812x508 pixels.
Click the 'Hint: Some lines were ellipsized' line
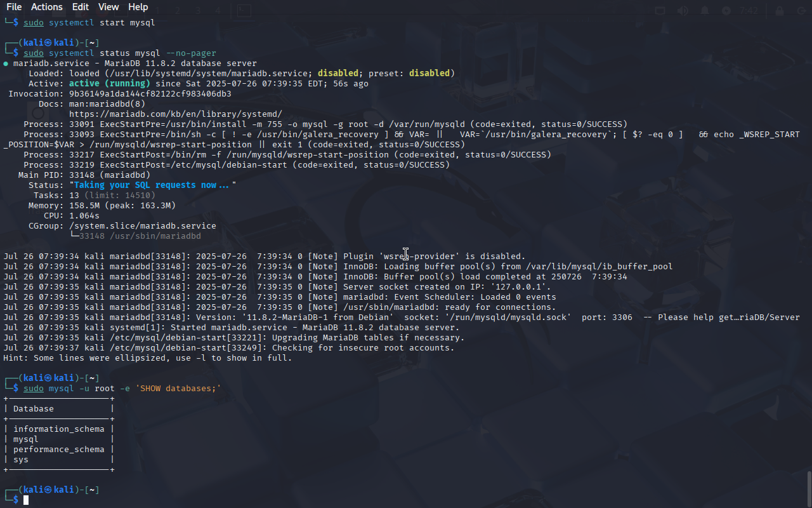pyautogui.click(x=148, y=358)
